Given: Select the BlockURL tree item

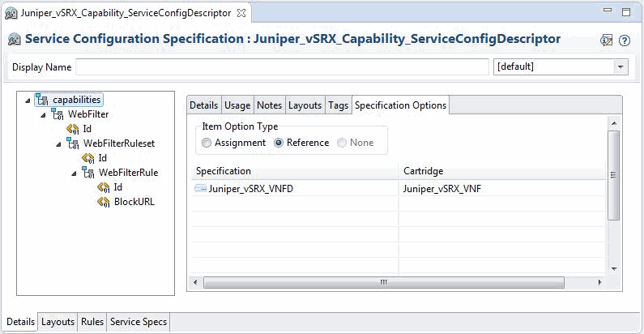Looking at the screenshot, I should (x=134, y=202).
